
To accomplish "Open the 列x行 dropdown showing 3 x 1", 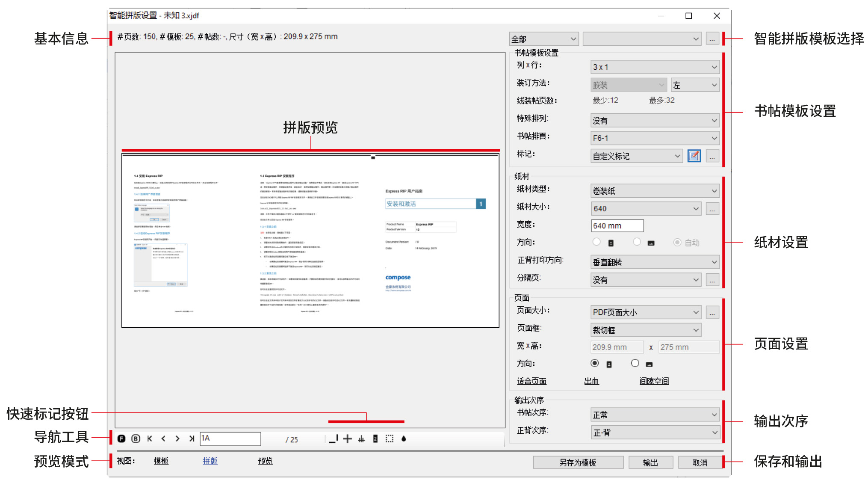I will coord(655,67).
